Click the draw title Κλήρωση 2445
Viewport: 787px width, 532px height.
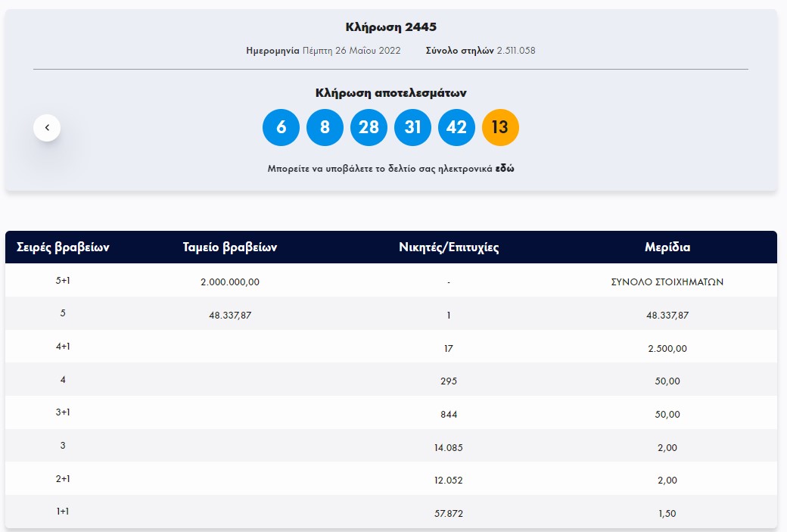pos(393,26)
